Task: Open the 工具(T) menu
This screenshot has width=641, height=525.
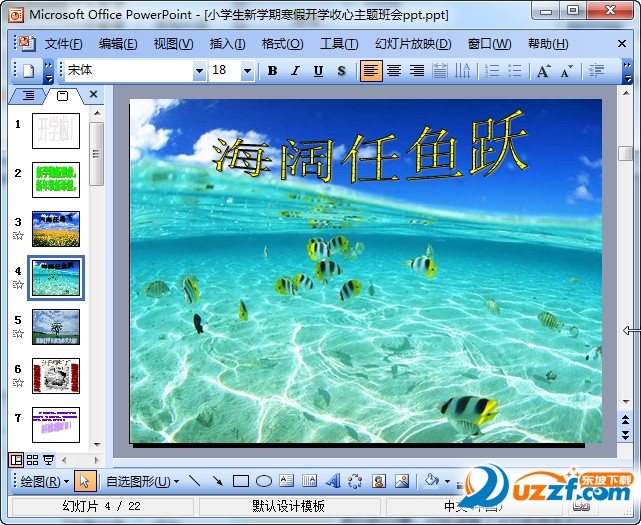Action: click(339, 44)
